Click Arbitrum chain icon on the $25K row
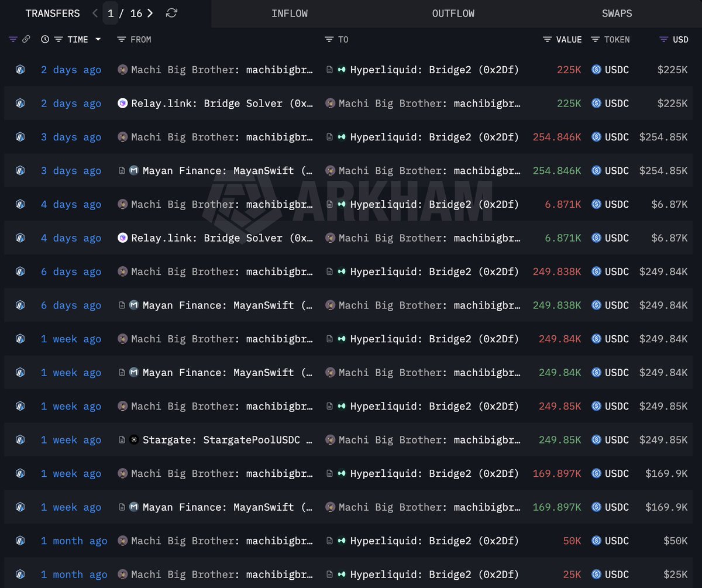 [x=20, y=575]
